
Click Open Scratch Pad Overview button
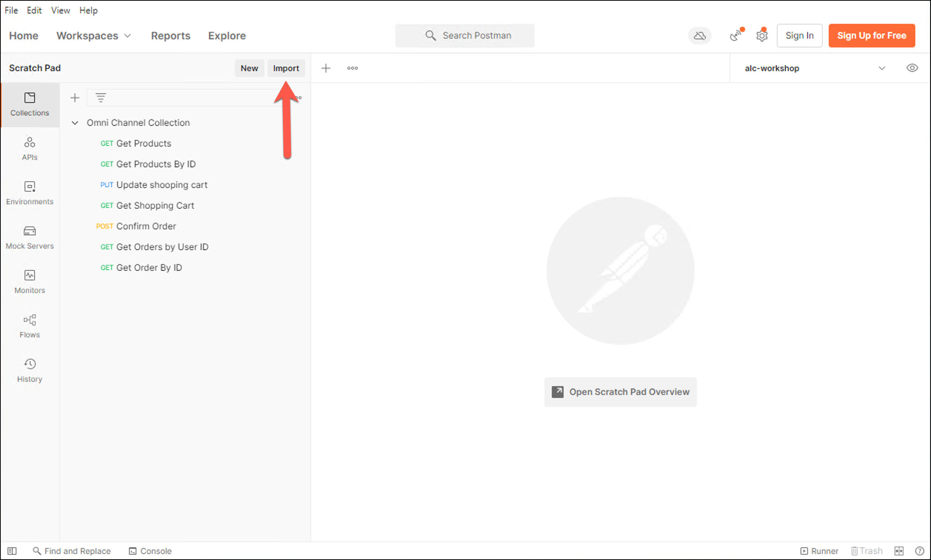(x=620, y=392)
